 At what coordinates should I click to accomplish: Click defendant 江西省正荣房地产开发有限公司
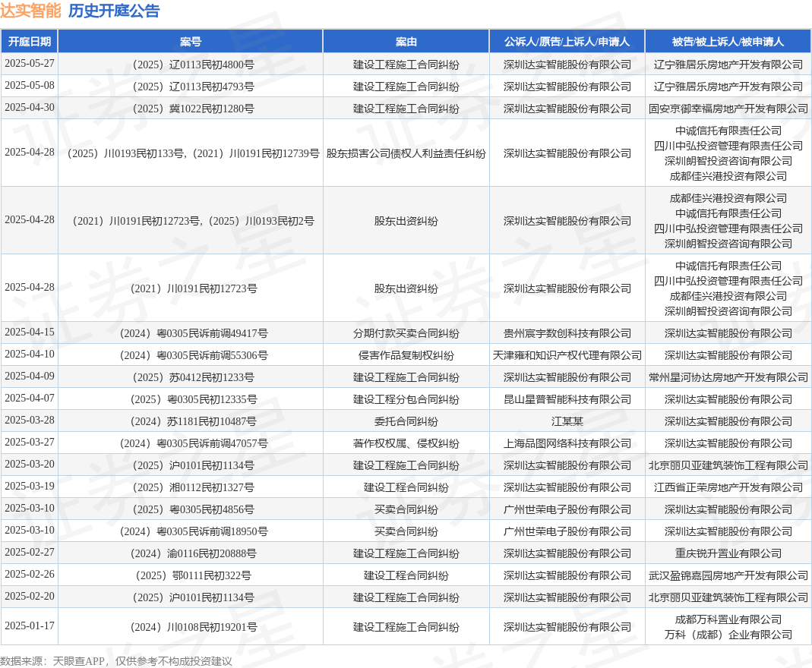(728, 487)
